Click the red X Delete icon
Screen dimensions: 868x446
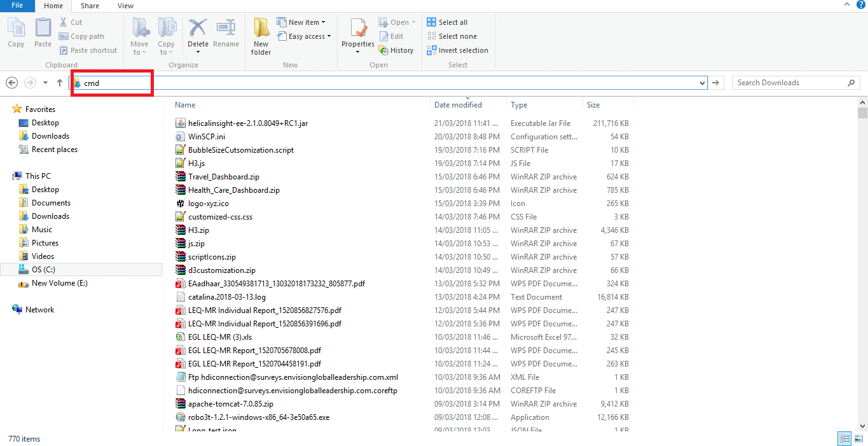pyautogui.click(x=198, y=27)
